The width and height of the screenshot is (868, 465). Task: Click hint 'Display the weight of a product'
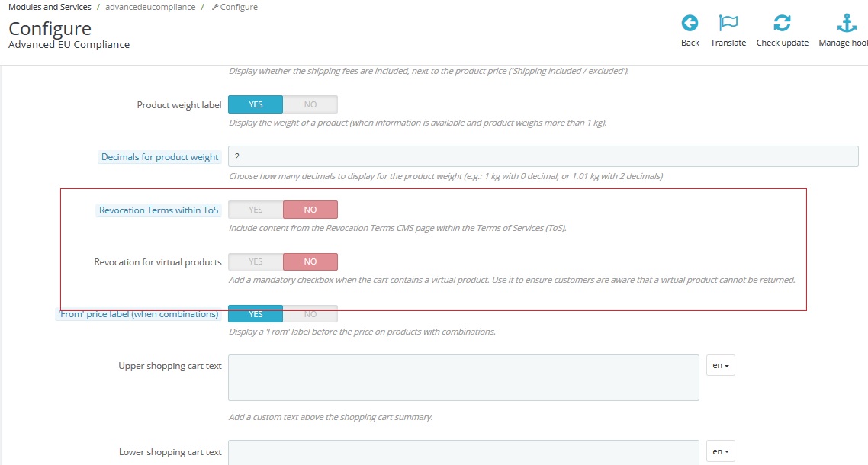click(x=417, y=123)
